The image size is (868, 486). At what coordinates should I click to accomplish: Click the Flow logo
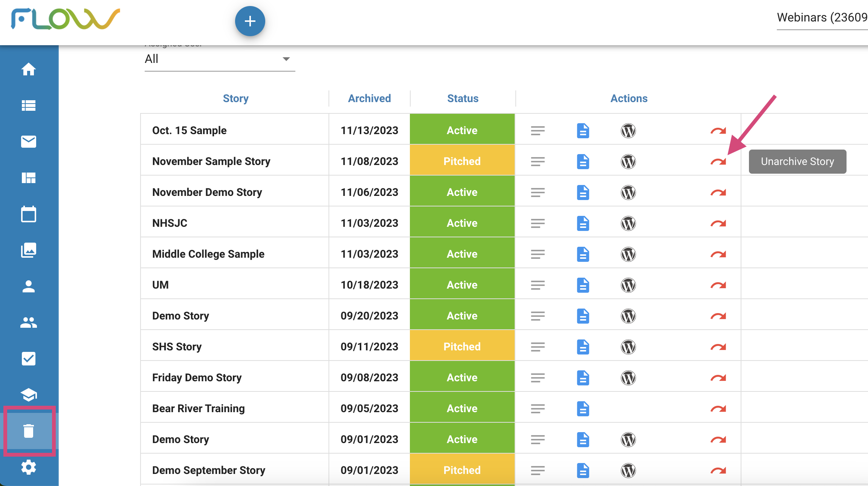pyautogui.click(x=66, y=19)
